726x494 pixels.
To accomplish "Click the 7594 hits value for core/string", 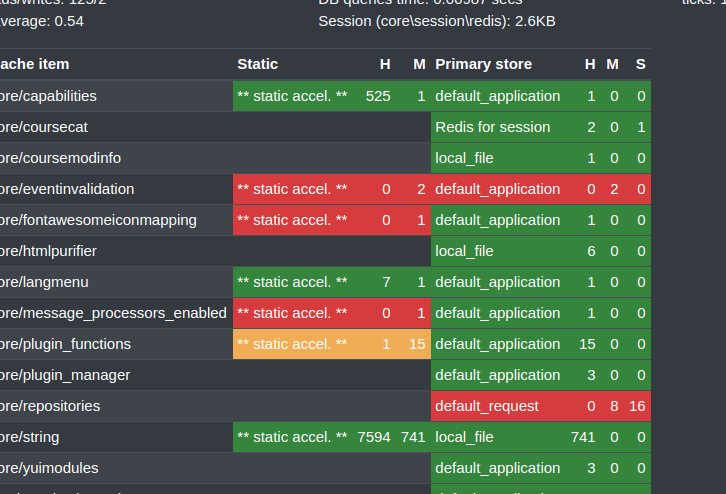I will 374,437.
